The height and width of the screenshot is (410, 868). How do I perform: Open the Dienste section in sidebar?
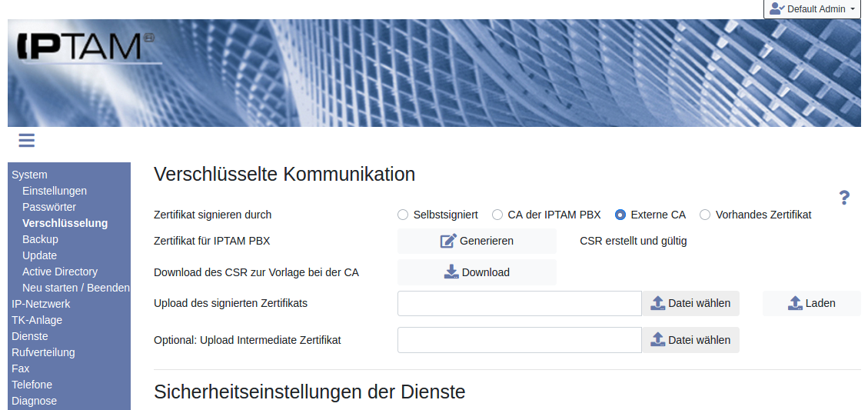coord(30,336)
